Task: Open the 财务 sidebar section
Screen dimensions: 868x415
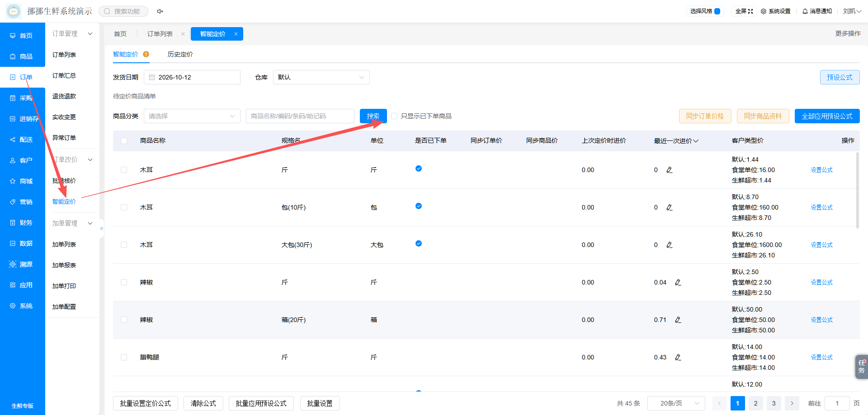Action: click(x=22, y=223)
